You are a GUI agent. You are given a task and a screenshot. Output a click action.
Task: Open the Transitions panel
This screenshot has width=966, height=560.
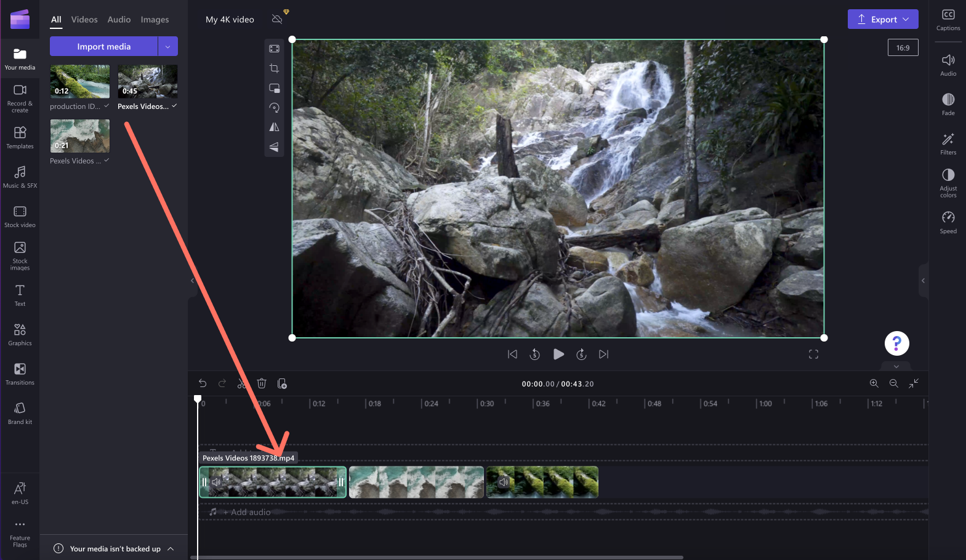tap(20, 374)
